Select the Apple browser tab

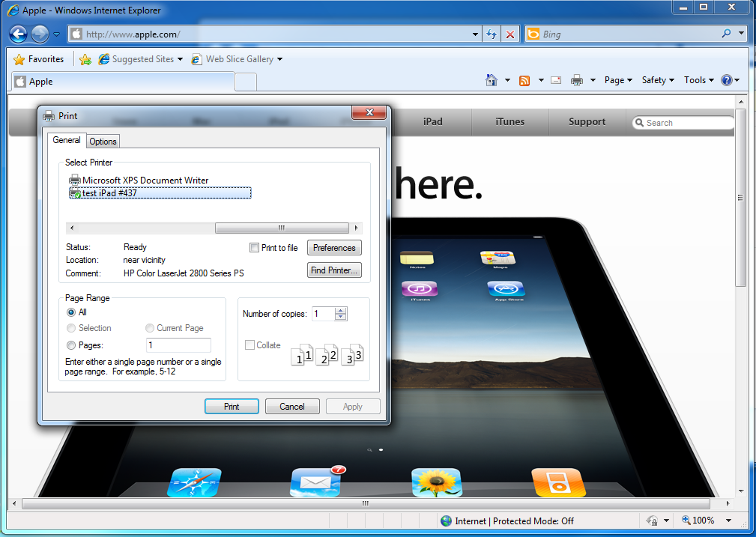tap(123, 82)
